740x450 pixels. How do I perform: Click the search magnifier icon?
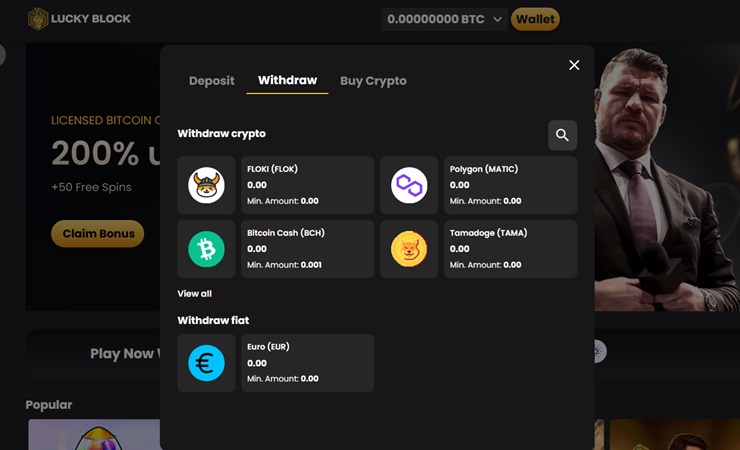(562, 135)
